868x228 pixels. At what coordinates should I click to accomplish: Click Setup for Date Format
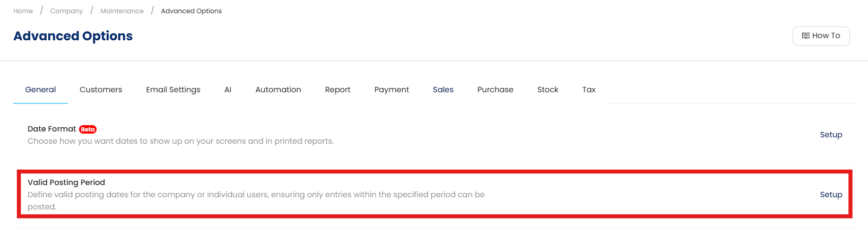(831, 135)
